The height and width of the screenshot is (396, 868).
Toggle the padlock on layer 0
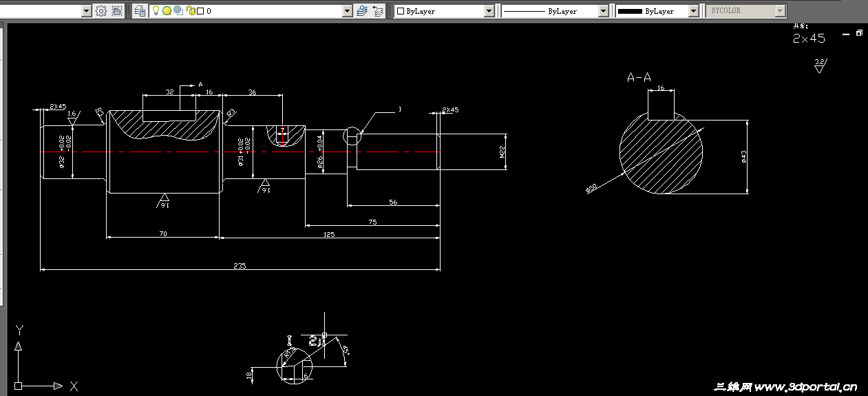click(191, 11)
